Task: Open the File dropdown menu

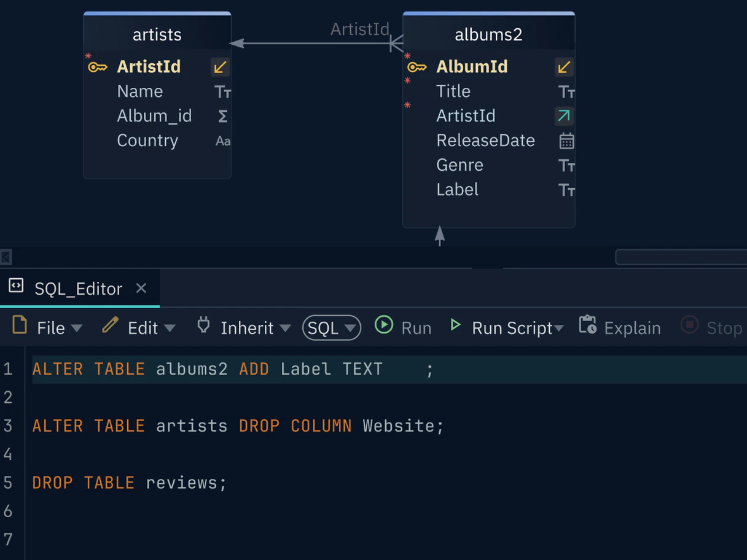Action: click(77, 329)
